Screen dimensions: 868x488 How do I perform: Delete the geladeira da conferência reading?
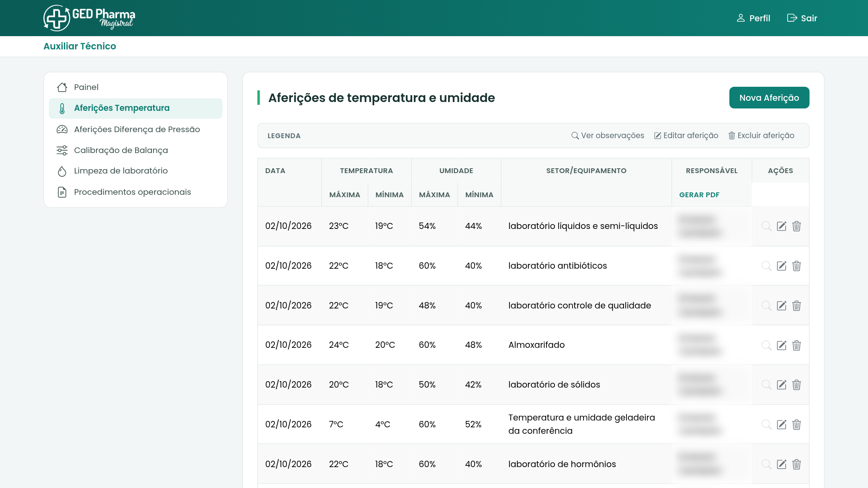pos(796,425)
